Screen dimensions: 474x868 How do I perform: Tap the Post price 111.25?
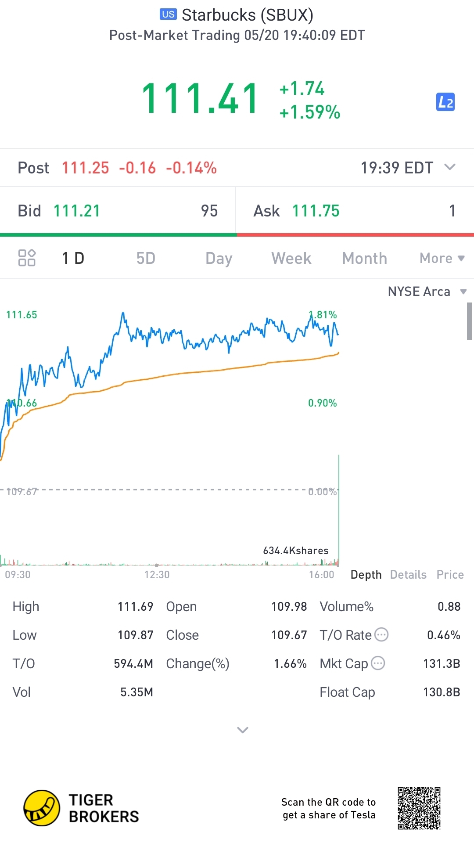pos(85,168)
